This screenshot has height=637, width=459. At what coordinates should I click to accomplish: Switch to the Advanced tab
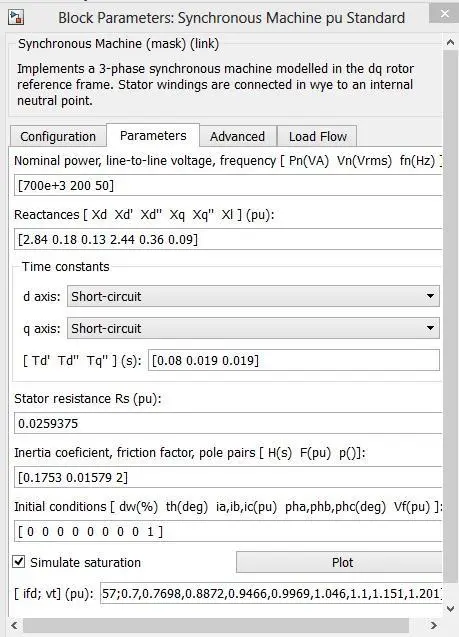(x=238, y=136)
